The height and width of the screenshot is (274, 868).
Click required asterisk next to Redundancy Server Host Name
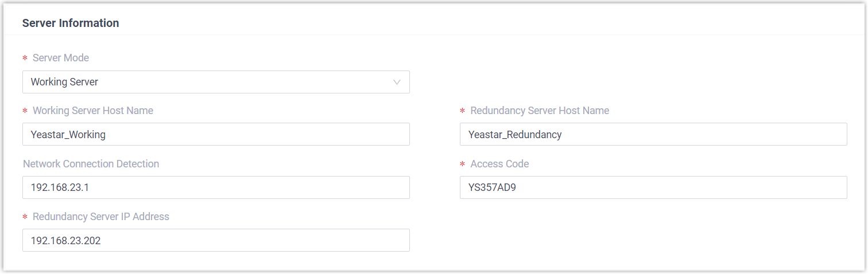coord(462,111)
